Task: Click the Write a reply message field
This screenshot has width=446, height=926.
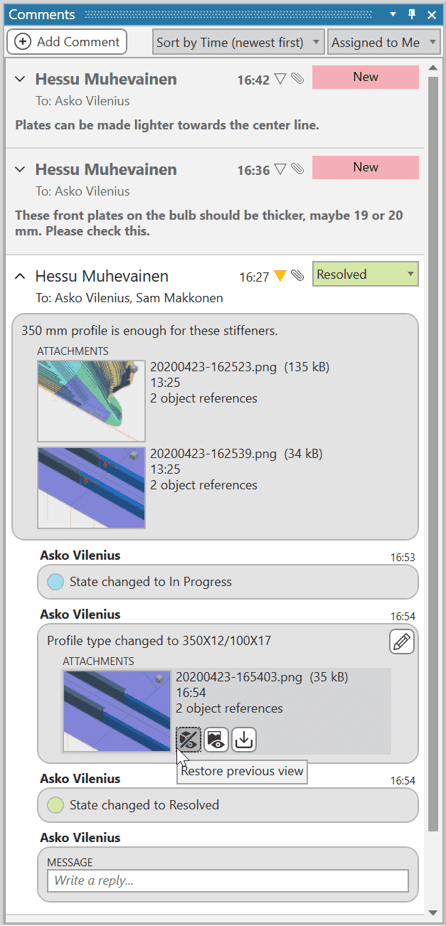Action: pos(227,881)
